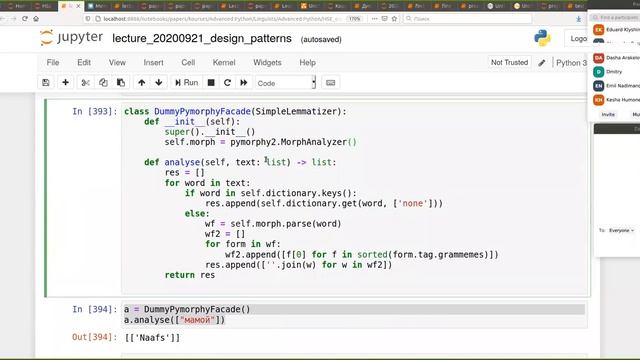640x360 pixels.
Task: Open the Insert menu
Action: [153, 62]
